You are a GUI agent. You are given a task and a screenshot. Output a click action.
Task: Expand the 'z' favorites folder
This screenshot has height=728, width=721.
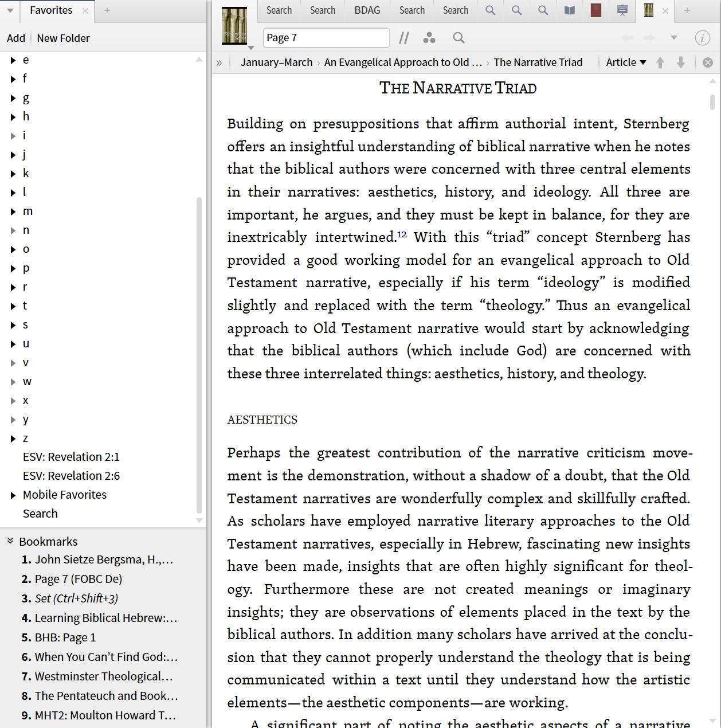pyautogui.click(x=13, y=439)
